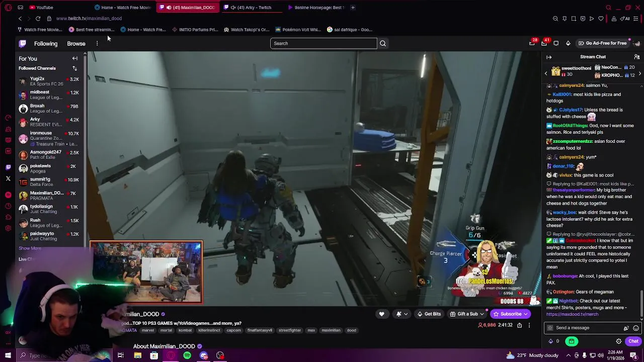Send message with the Chat button
The image size is (644, 362).
tap(633, 341)
